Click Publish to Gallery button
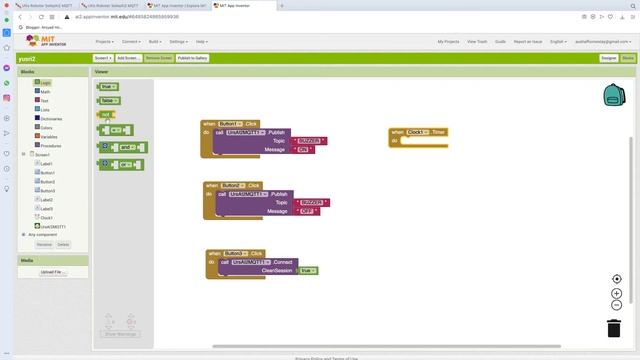The image size is (640, 360). [x=192, y=58]
